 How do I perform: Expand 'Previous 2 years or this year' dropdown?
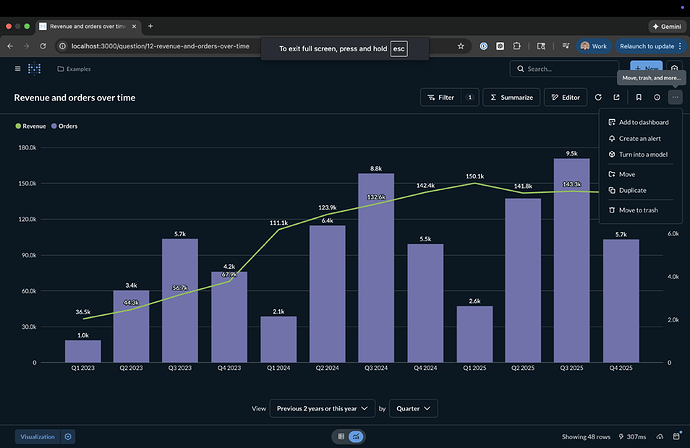(x=320, y=408)
